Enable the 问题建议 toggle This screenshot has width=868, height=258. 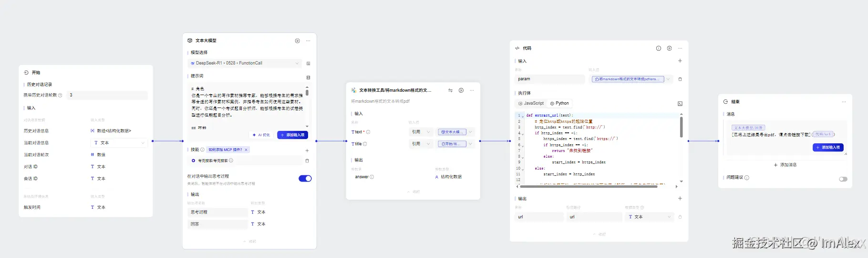[843, 179]
